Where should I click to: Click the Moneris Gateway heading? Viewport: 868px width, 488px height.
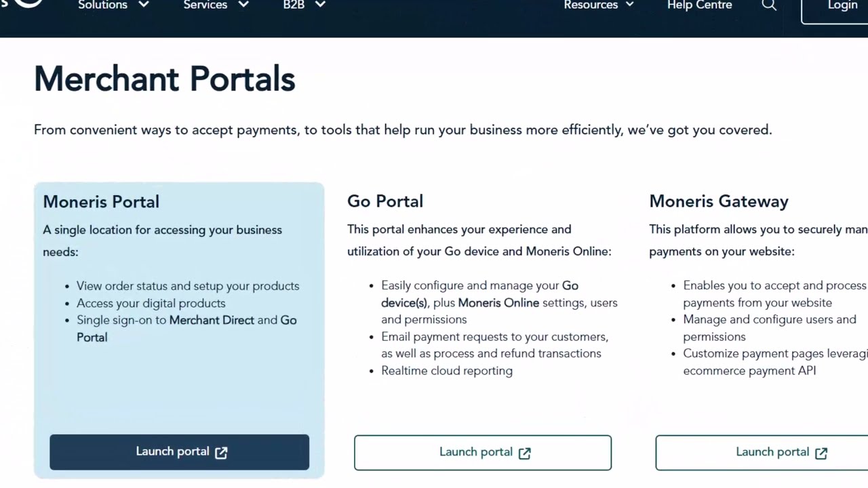coord(719,201)
